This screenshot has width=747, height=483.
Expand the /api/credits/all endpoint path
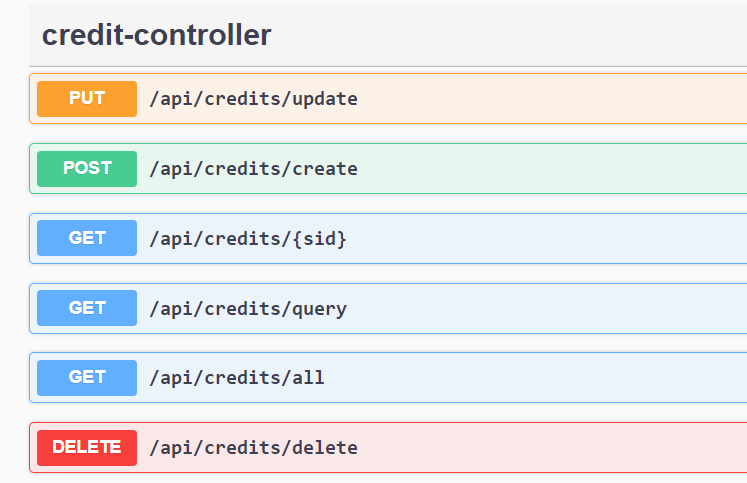[x=237, y=378]
